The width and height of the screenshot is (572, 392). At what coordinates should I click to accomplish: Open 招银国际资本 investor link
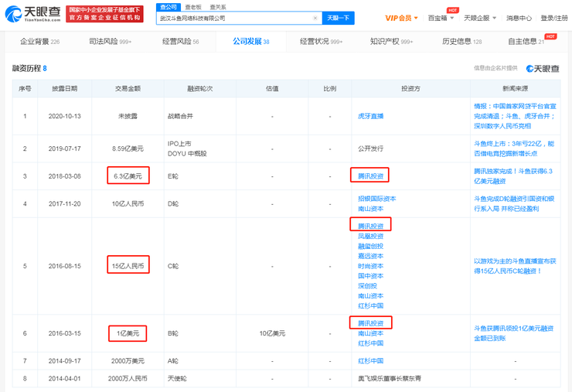click(377, 199)
